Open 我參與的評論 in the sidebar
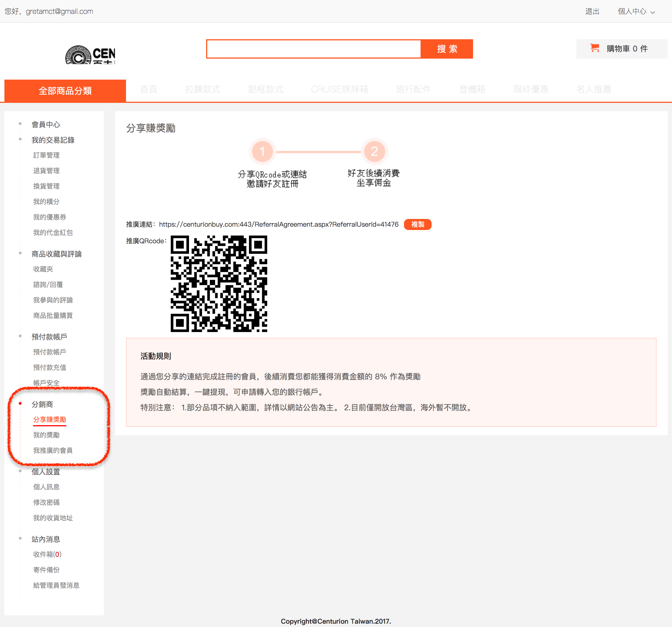Screen dimensions: 672x627 (x=53, y=300)
